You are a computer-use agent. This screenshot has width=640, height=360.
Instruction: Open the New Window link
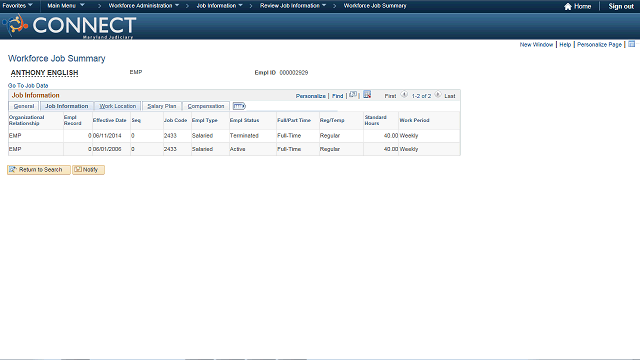tap(536, 44)
